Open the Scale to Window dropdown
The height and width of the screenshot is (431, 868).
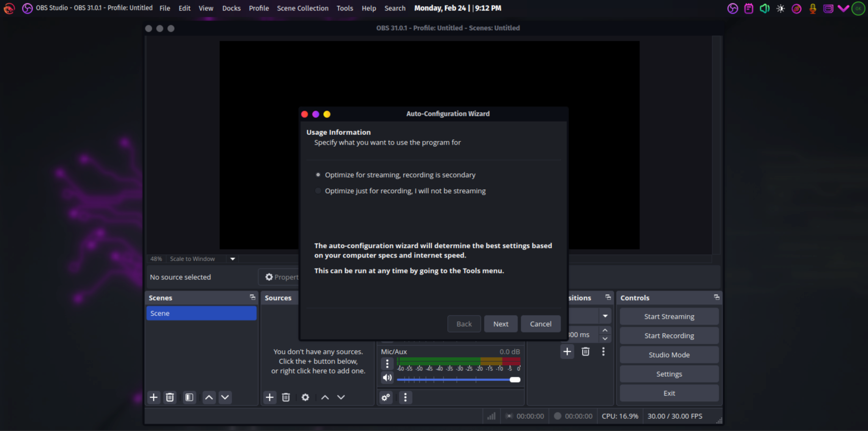pos(232,258)
